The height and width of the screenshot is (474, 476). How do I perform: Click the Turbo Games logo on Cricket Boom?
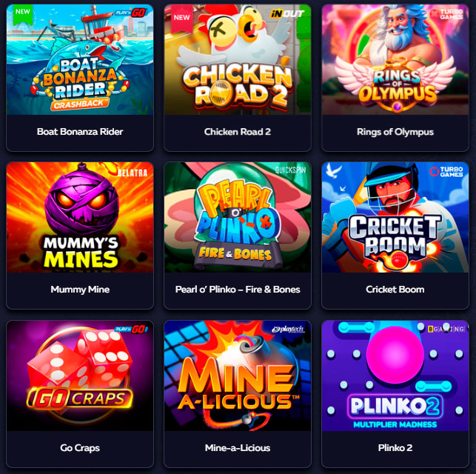click(x=446, y=172)
